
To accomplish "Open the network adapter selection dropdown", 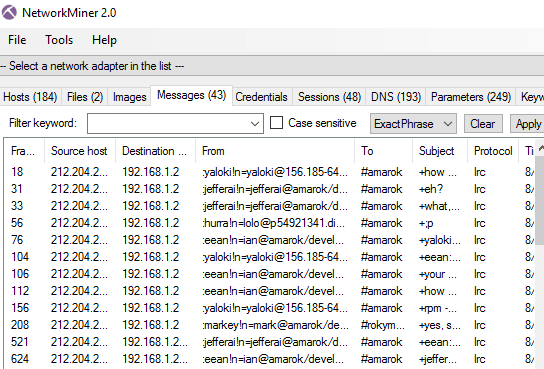I will (x=272, y=66).
